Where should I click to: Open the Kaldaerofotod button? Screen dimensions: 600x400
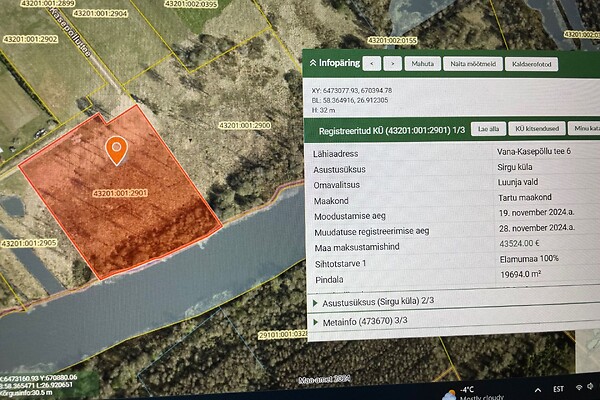click(x=532, y=63)
